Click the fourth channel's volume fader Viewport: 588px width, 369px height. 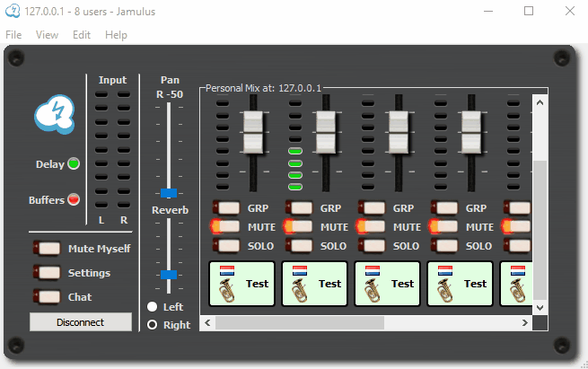[x=471, y=132]
